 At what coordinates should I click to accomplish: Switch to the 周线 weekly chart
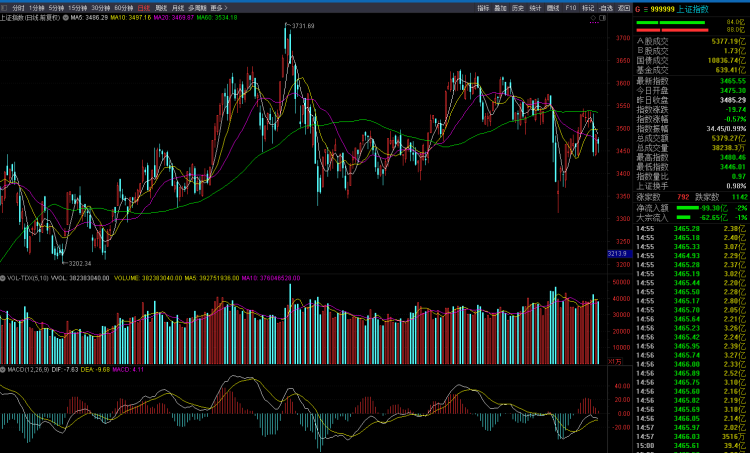[161, 8]
